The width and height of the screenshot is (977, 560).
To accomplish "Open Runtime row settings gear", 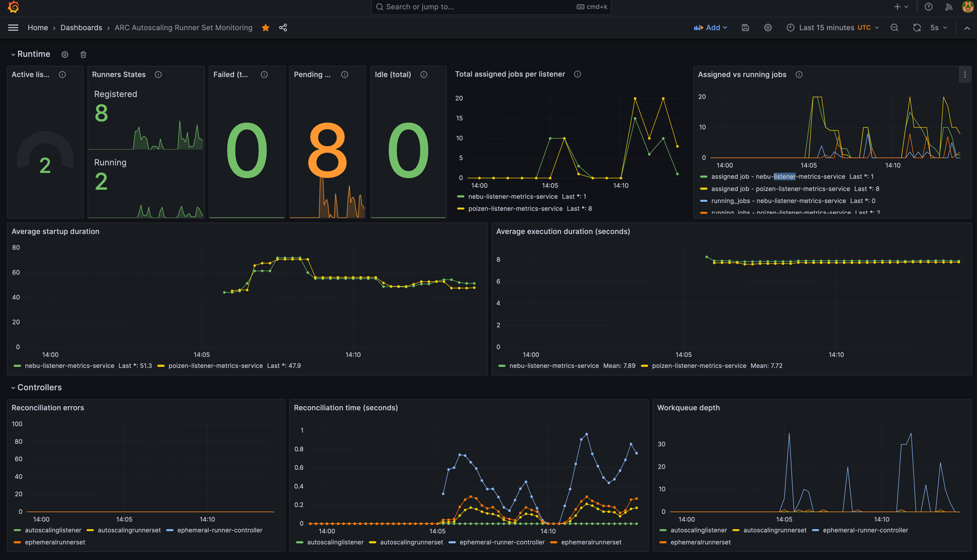I will [x=65, y=54].
